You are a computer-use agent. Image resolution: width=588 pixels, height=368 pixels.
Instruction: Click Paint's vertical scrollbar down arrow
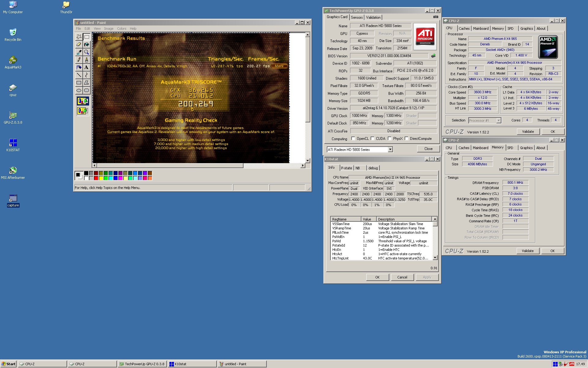[307, 161]
